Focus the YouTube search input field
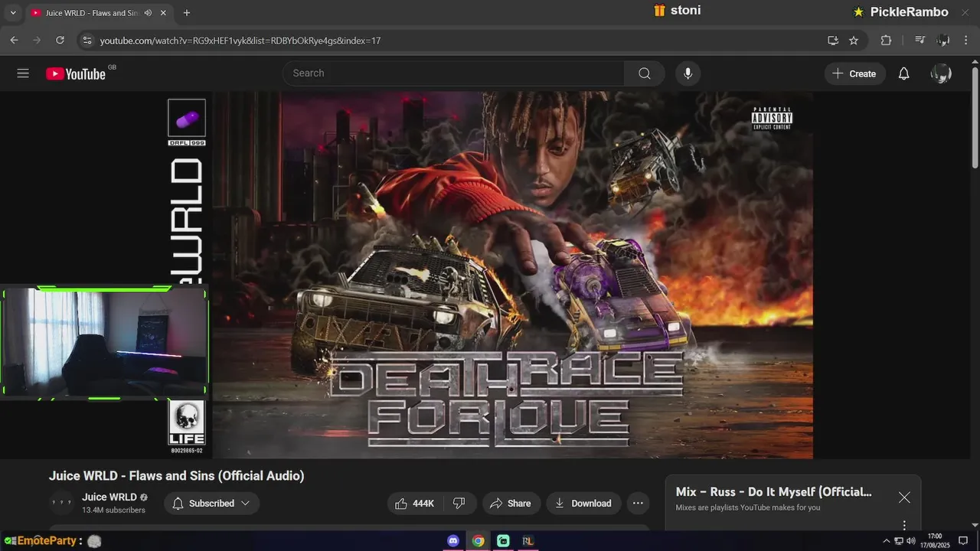 tap(453, 73)
